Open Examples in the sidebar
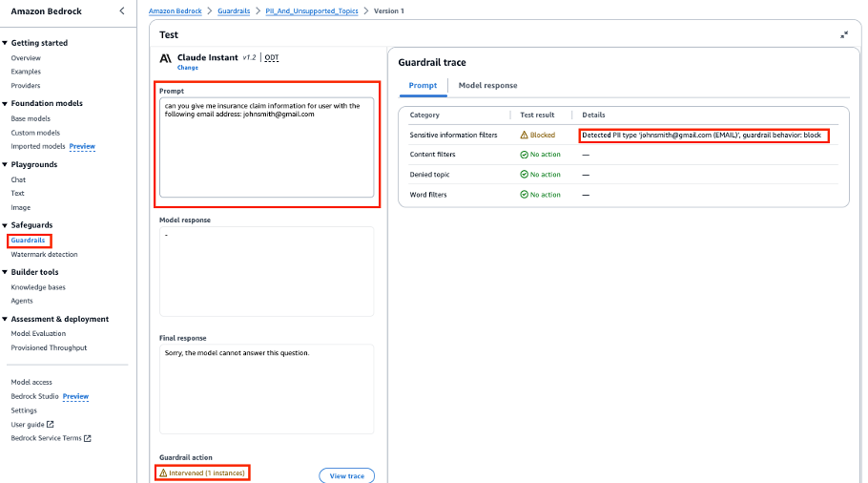 [x=26, y=72]
